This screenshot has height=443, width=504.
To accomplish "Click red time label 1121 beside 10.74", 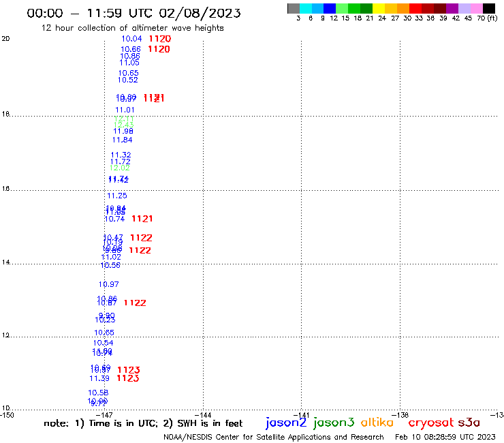I will pyautogui.click(x=142, y=219).
